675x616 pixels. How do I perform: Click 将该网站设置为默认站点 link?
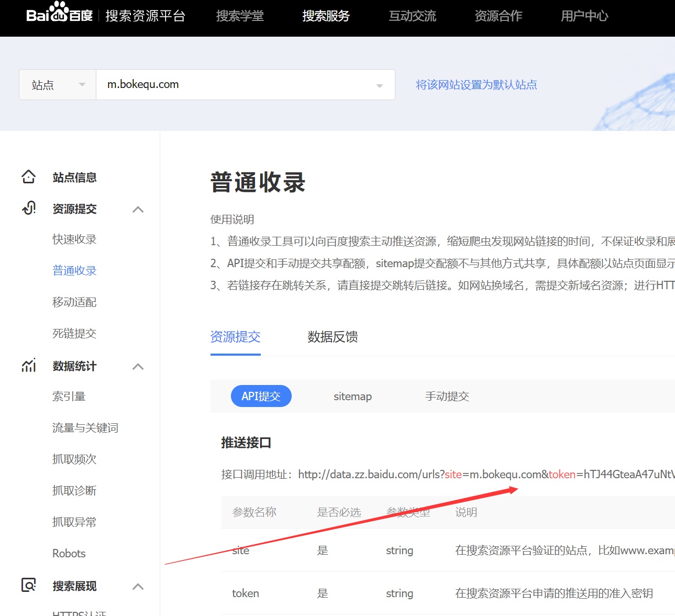point(477,85)
